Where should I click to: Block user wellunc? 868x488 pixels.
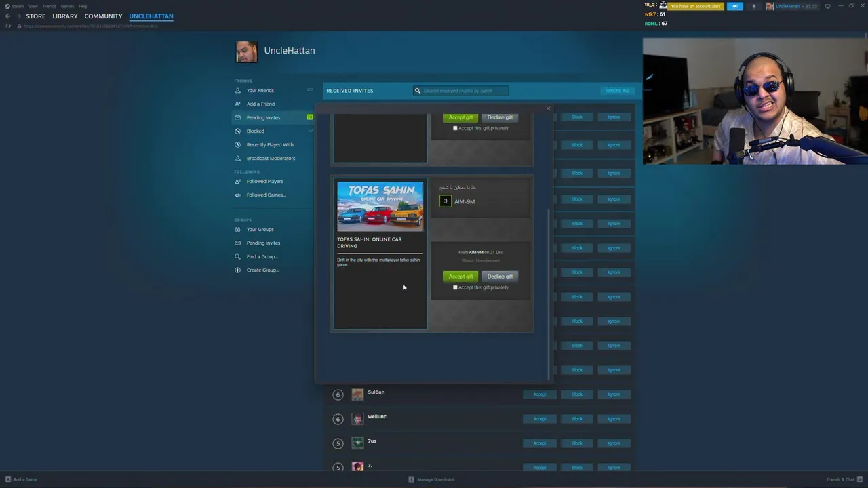coord(577,419)
